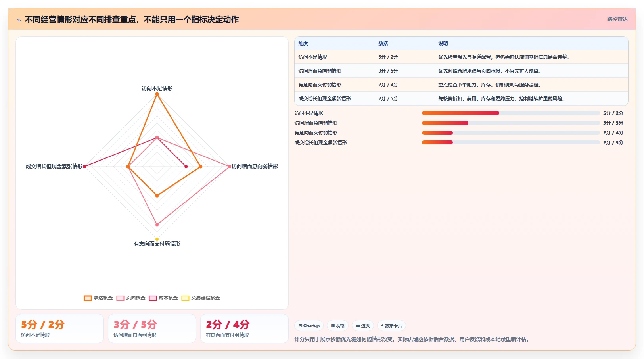Click crimson data point at radar left vertex

click(84, 167)
